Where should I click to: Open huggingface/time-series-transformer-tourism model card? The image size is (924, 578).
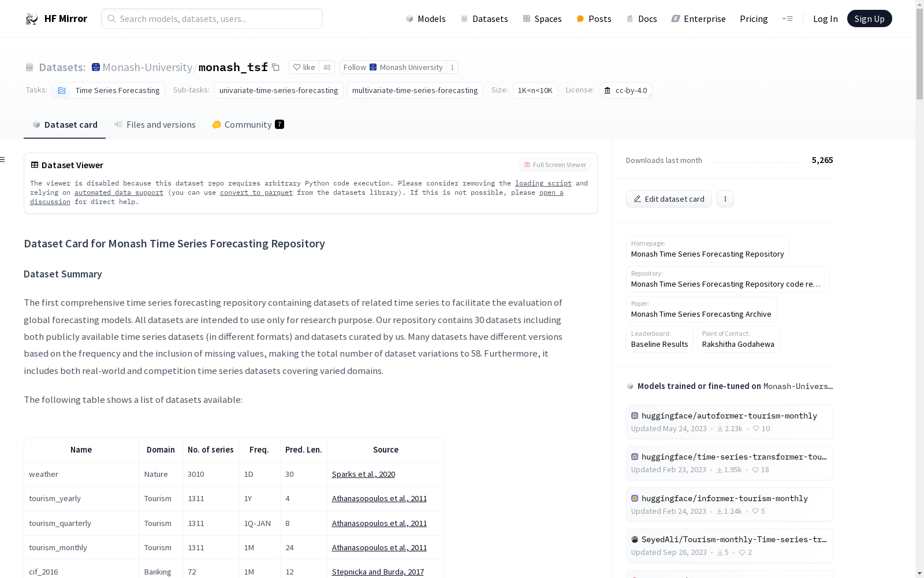point(729,463)
